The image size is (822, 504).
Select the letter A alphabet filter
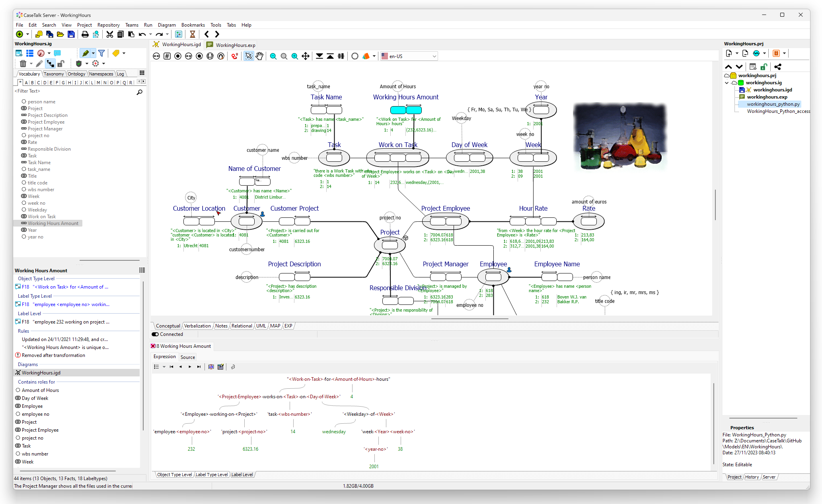click(x=26, y=83)
